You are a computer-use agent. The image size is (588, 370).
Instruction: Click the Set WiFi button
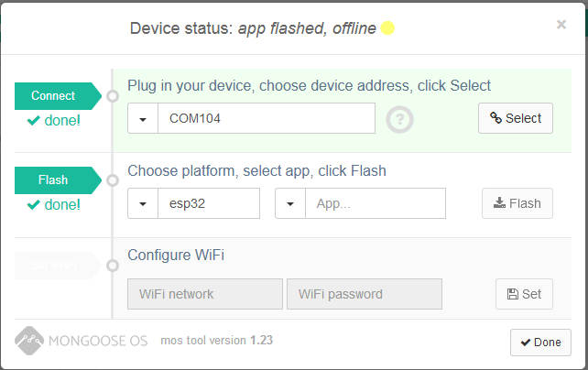(x=524, y=294)
